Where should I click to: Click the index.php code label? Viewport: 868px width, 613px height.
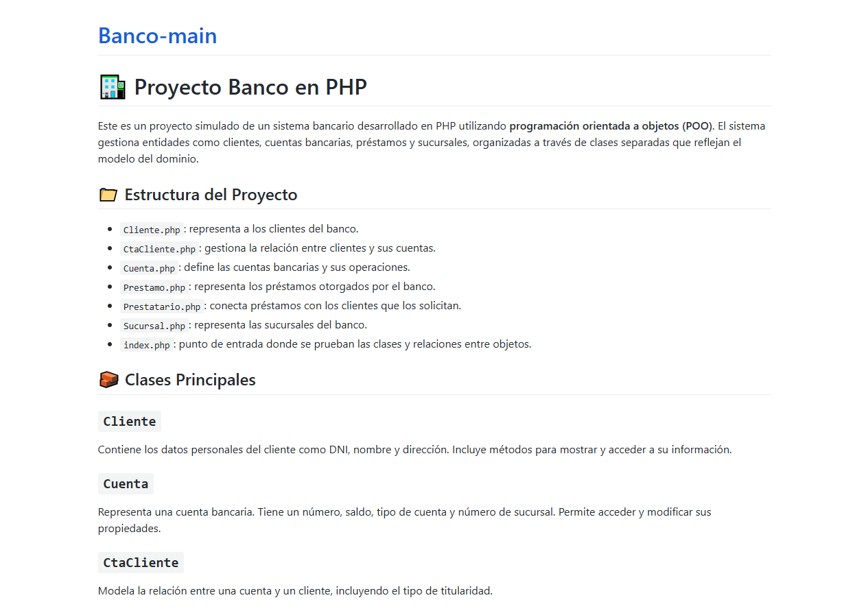click(147, 345)
